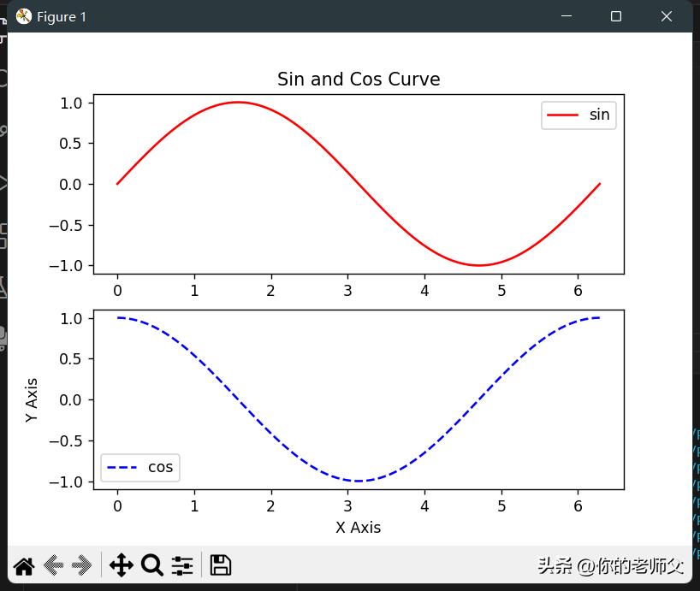
Task: Open the configure subplots tool
Action: pyautogui.click(x=182, y=564)
